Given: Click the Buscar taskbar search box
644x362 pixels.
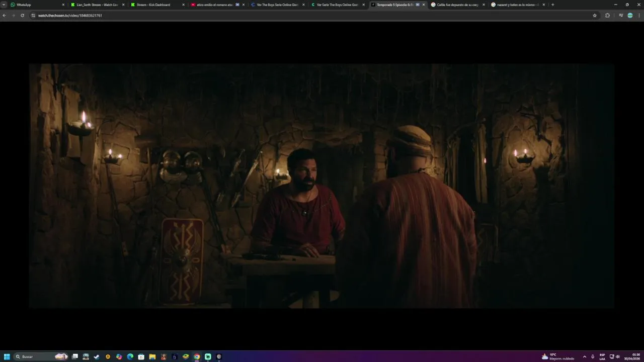Looking at the screenshot, I should [41, 356].
